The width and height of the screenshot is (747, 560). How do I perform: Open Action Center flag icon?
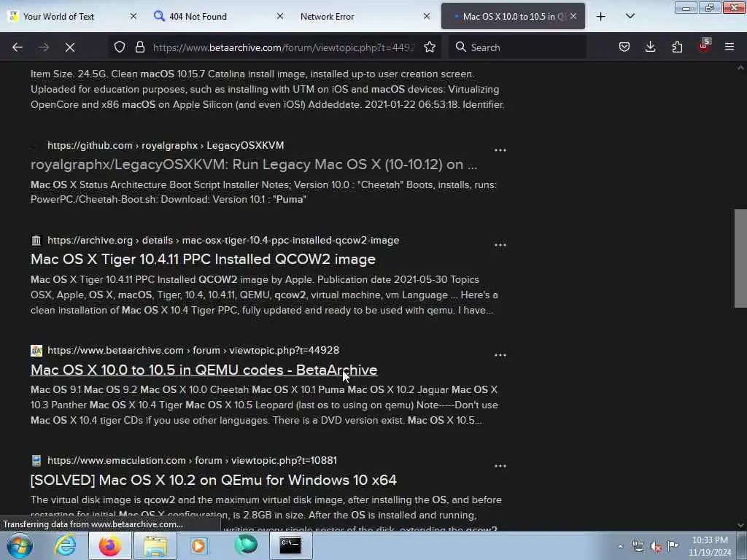pyautogui.click(x=673, y=545)
